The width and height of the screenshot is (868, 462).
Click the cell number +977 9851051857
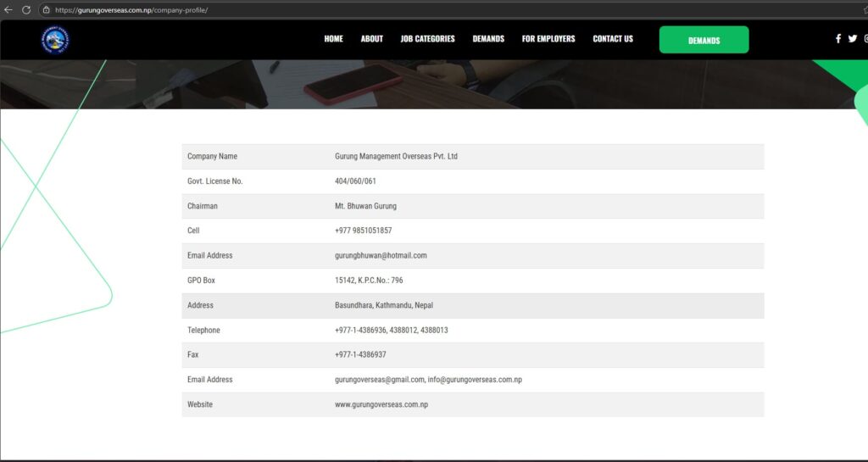tap(363, 231)
